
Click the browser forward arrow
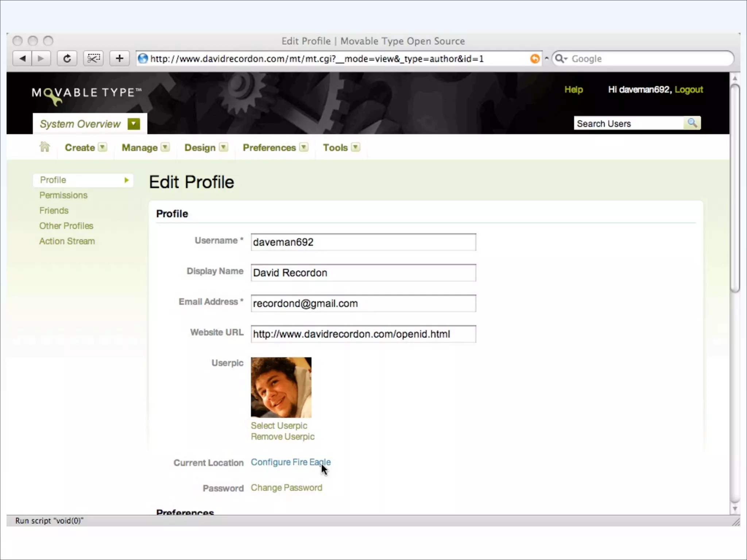(x=41, y=58)
